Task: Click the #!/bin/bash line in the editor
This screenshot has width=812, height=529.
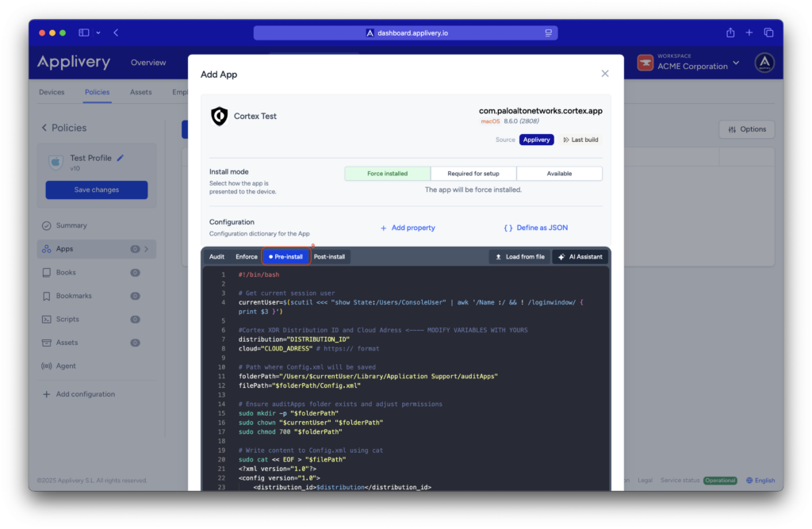Action: point(259,274)
